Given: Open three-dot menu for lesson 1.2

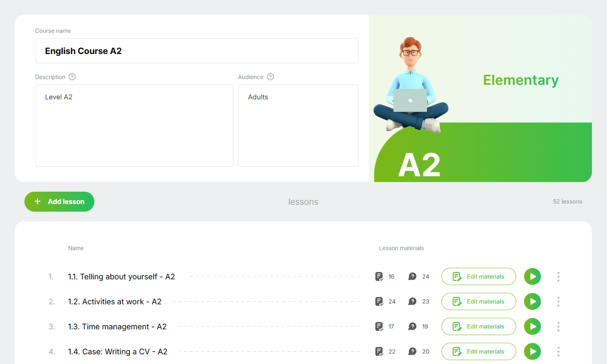Looking at the screenshot, I should point(558,301).
